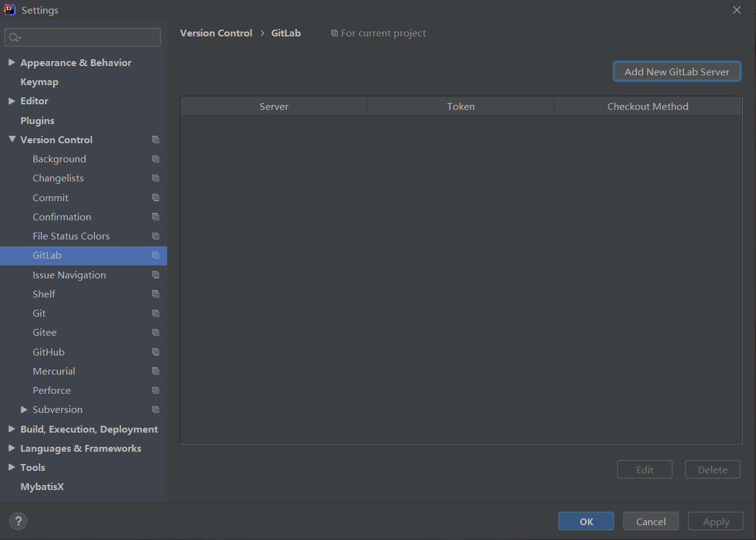Image resolution: width=756 pixels, height=540 pixels.
Task: Click project-level icon next to Changelists
Action: tap(155, 178)
